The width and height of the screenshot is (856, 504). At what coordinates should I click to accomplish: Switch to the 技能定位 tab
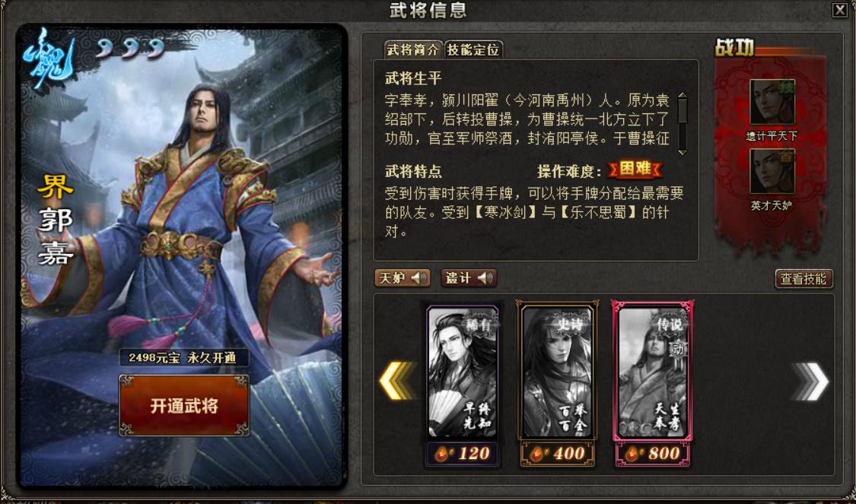[x=473, y=50]
